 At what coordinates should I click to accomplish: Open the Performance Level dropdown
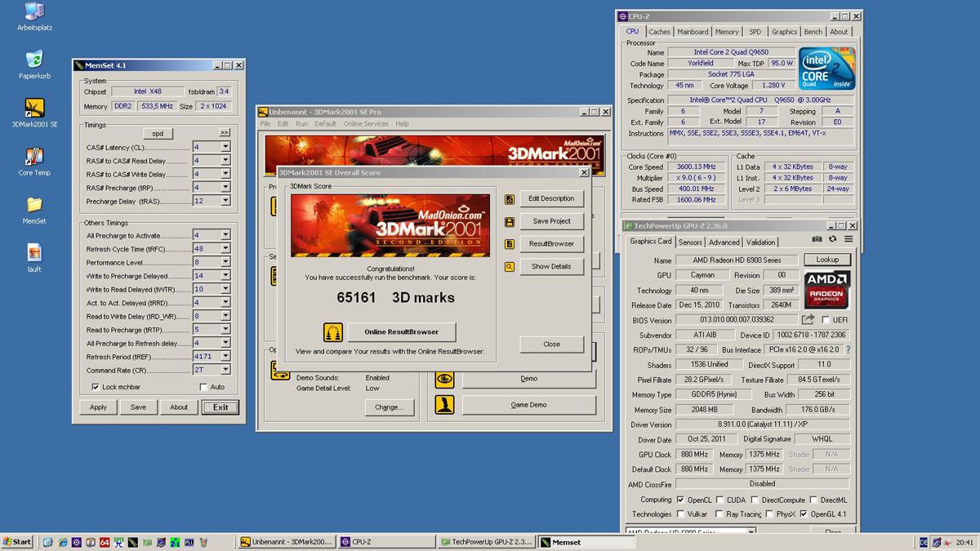(225, 262)
